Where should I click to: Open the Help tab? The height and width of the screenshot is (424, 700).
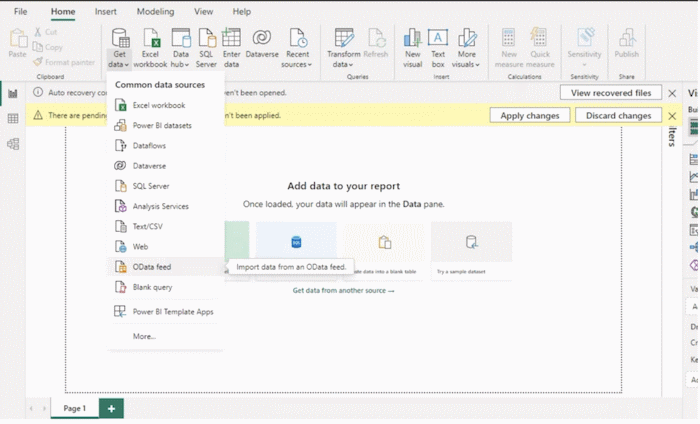[242, 12]
